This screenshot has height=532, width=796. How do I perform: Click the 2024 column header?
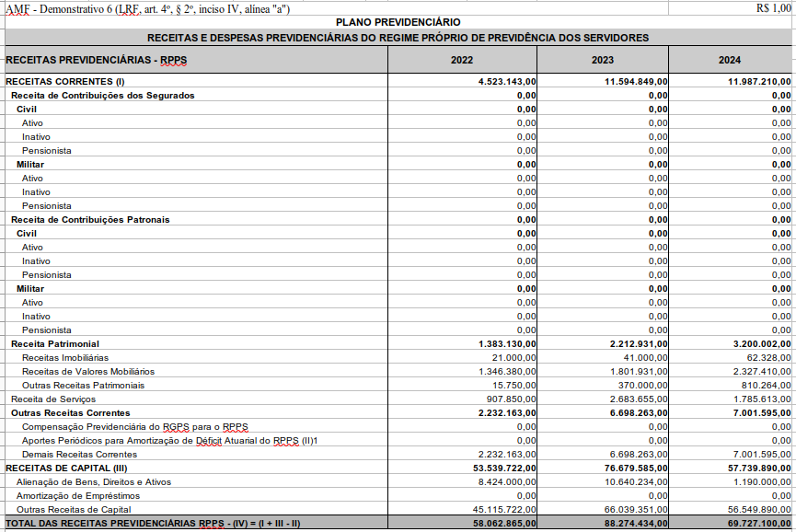pyautogui.click(x=730, y=60)
